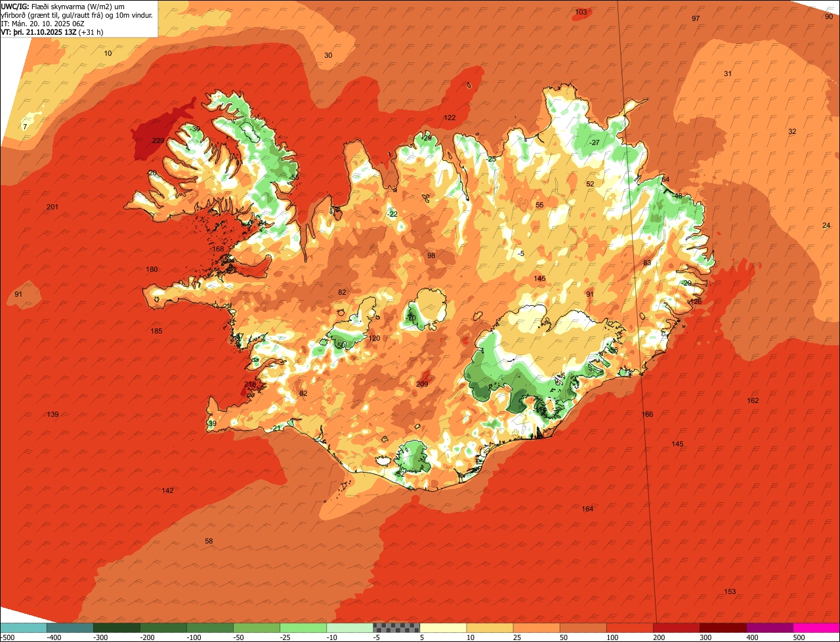
Task: Click the legend swatch between -50 and -25
Action: pyautogui.click(x=257, y=628)
